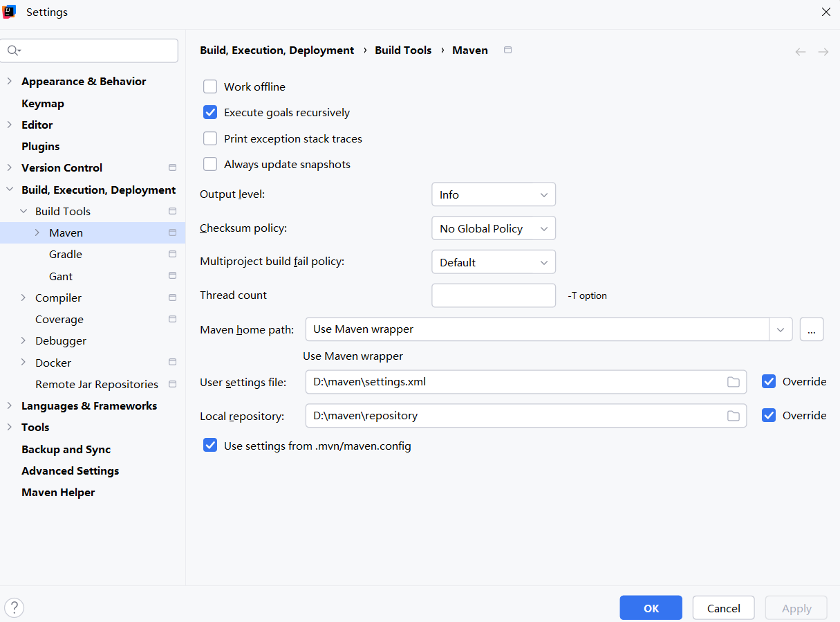Go back with the left arrow icon

(x=801, y=52)
